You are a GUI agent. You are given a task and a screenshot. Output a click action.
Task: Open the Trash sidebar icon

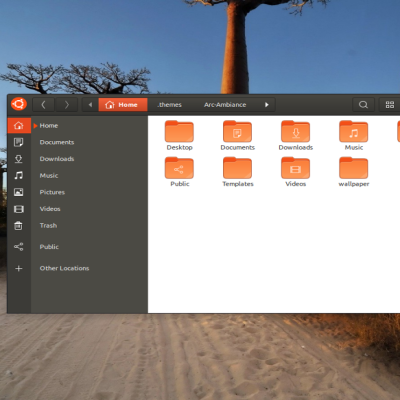19,226
